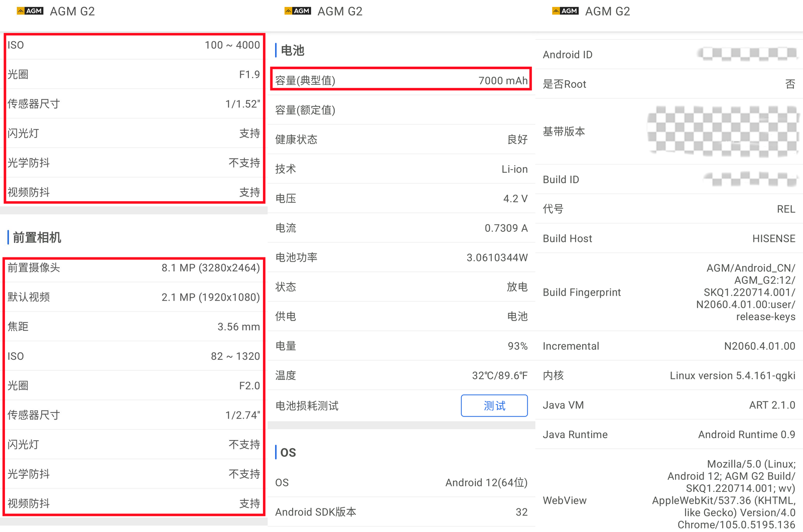Select the OS Android 12(64位) row
This screenshot has height=532, width=803.
[x=401, y=482]
